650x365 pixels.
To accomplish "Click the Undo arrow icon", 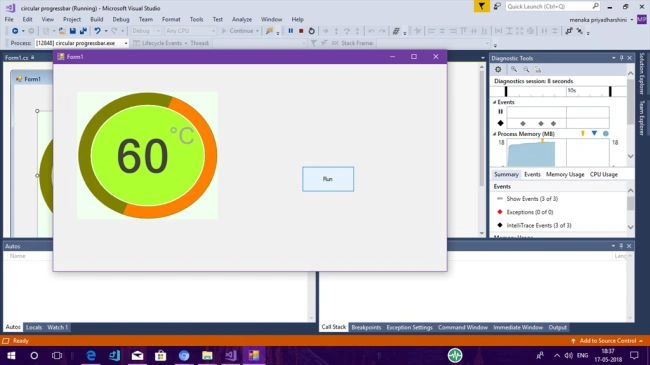I will point(97,31).
